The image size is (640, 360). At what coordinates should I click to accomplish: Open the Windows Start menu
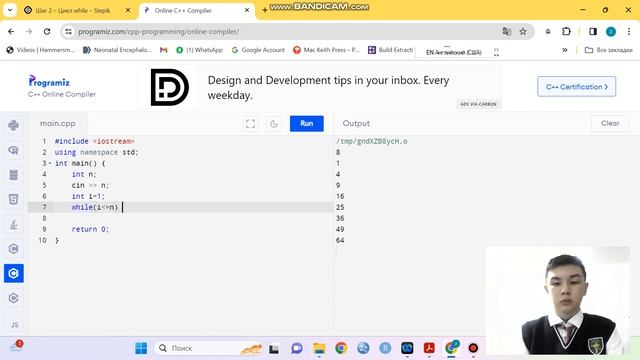[x=141, y=348]
